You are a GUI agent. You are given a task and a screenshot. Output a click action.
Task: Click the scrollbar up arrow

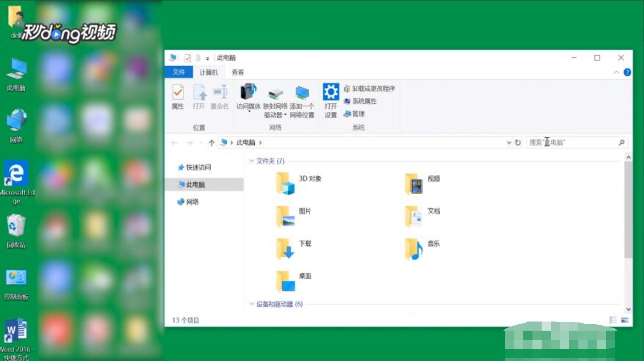(x=628, y=157)
